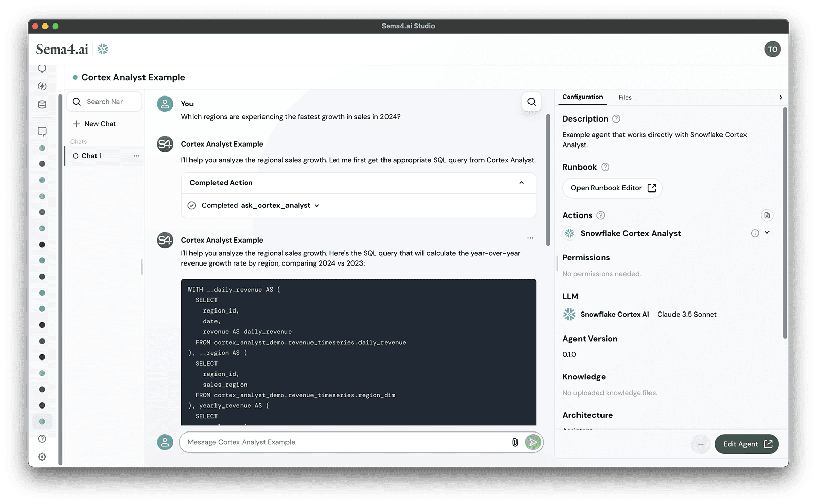Send the message with the send arrow

click(533, 442)
